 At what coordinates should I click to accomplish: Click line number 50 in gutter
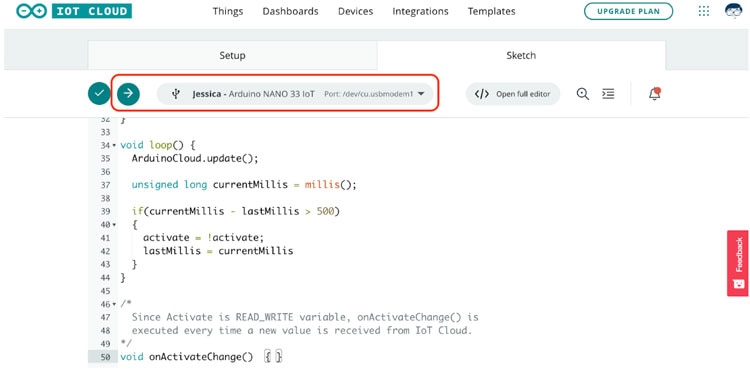point(106,357)
